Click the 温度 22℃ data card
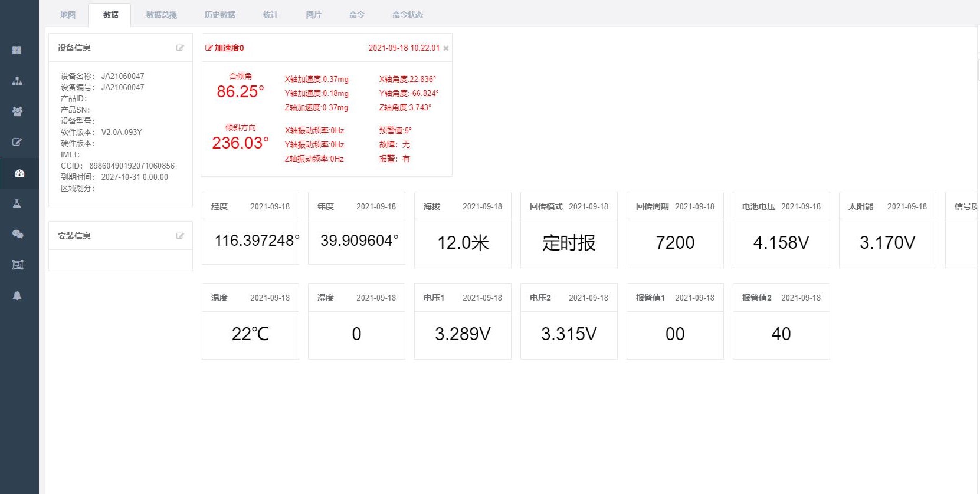This screenshot has width=980, height=494. 250,334
